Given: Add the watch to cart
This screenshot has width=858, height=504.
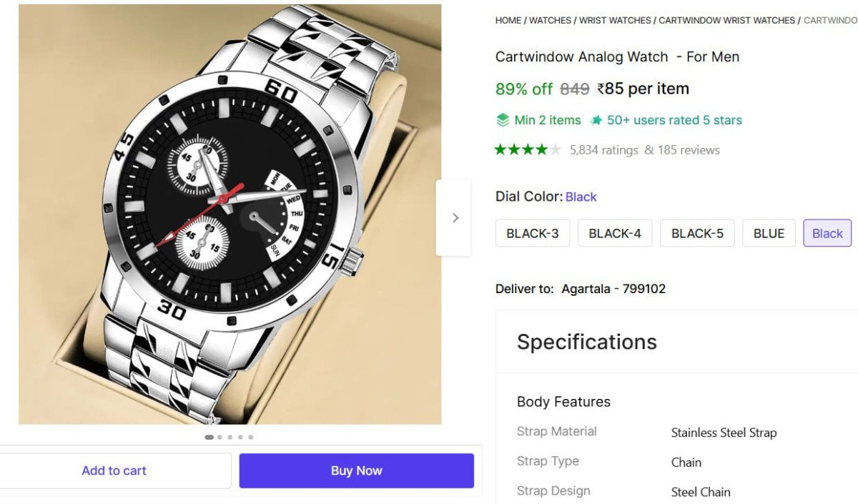Looking at the screenshot, I should [x=114, y=470].
